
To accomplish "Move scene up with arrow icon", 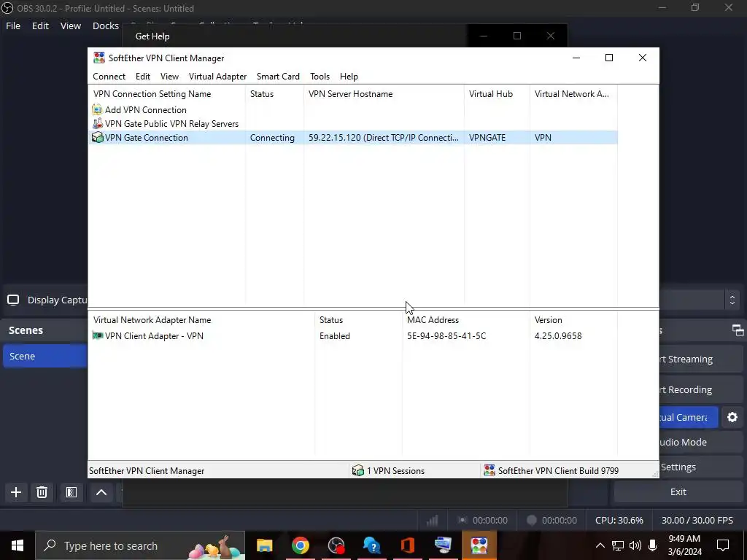I will [x=101, y=492].
